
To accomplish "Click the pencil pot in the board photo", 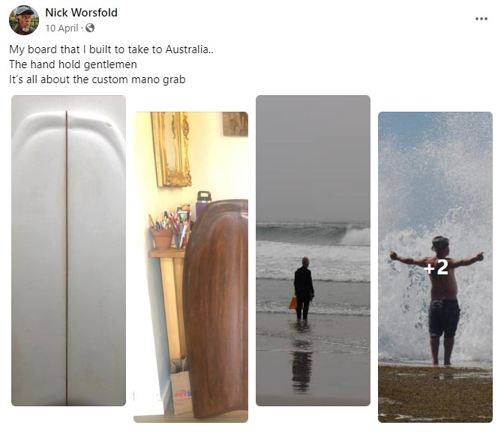I will pyautogui.click(x=162, y=238).
